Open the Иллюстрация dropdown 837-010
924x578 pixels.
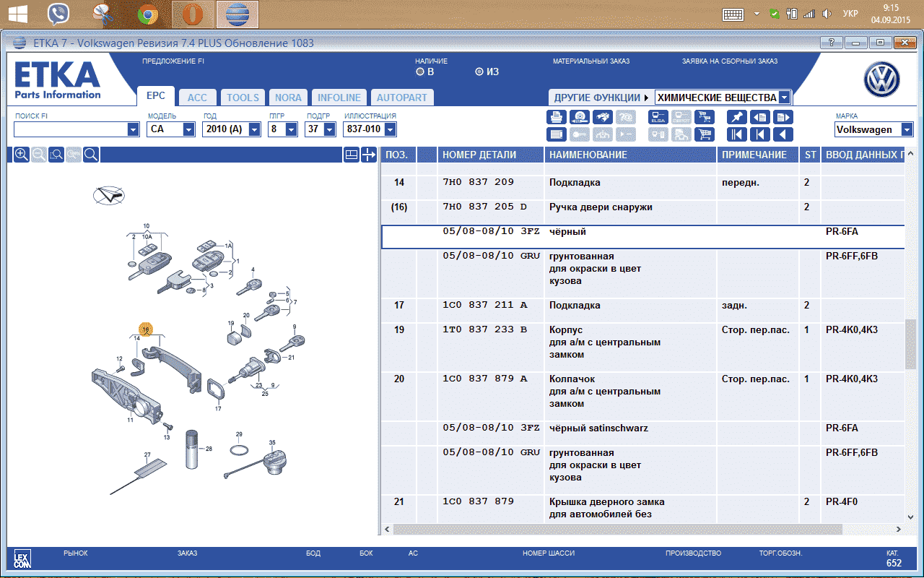tap(390, 129)
